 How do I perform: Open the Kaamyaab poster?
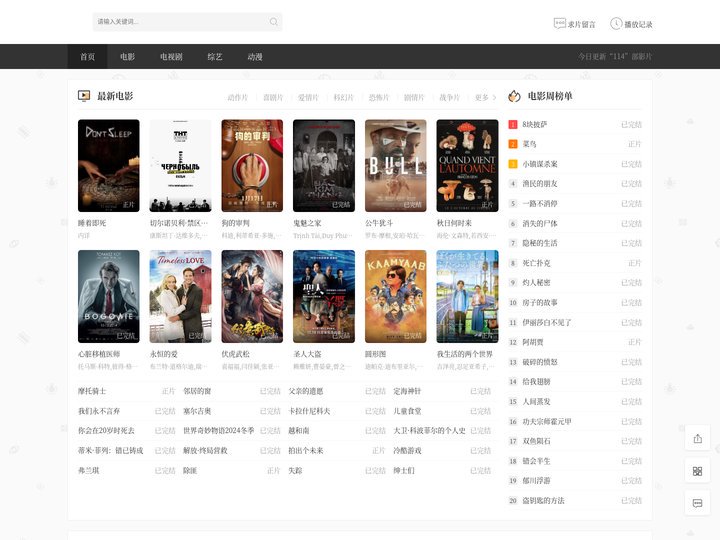pyautogui.click(x=395, y=297)
